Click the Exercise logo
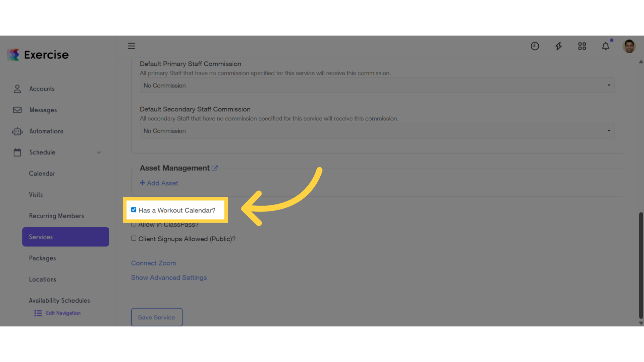 pos(38,55)
